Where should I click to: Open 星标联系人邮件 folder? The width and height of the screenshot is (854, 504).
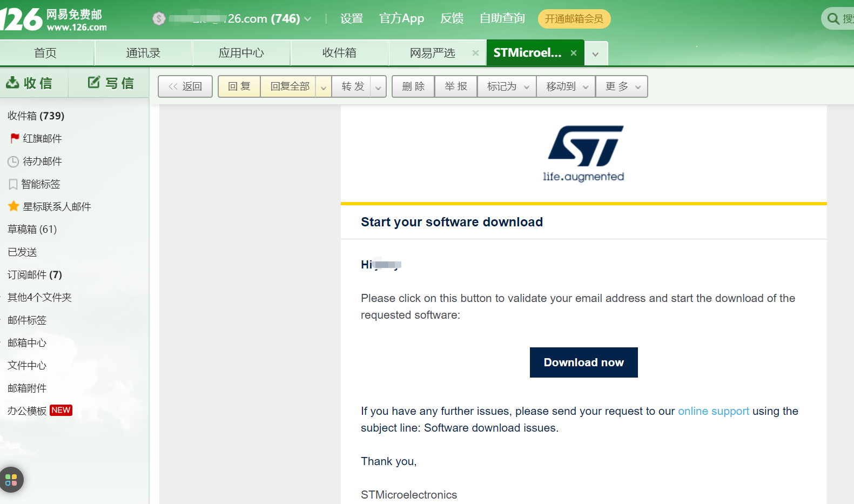[57, 206]
